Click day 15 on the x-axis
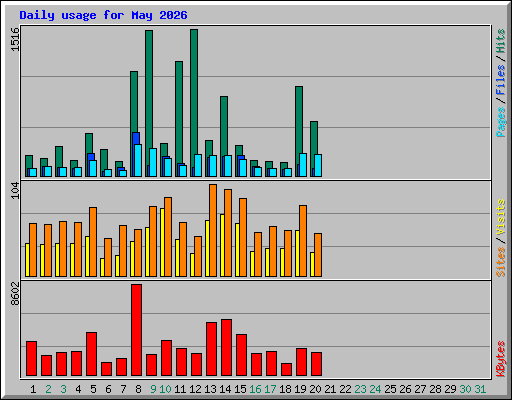This screenshot has width=512, height=400. [x=240, y=389]
